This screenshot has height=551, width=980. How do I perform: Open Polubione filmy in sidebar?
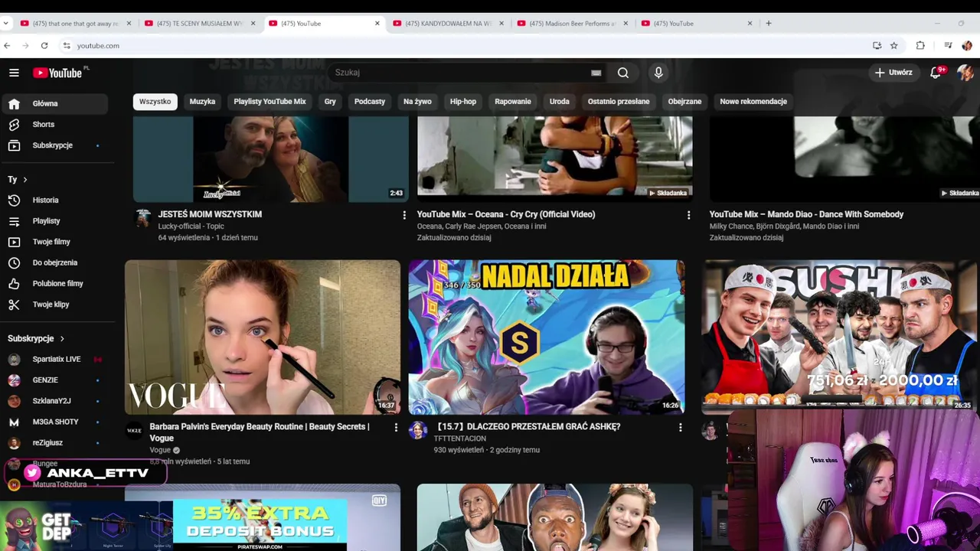point(58,283)
